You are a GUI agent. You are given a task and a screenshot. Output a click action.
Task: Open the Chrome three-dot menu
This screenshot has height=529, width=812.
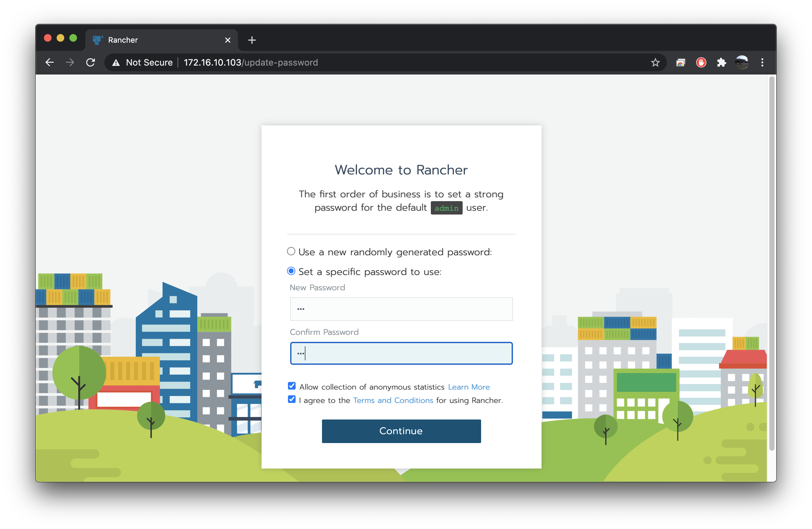(x=762, y=62)
